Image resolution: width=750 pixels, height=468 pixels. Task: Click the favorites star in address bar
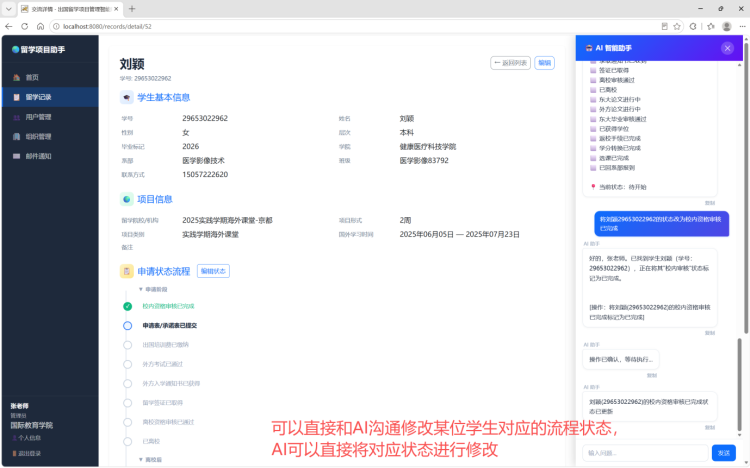pos(677,26)
